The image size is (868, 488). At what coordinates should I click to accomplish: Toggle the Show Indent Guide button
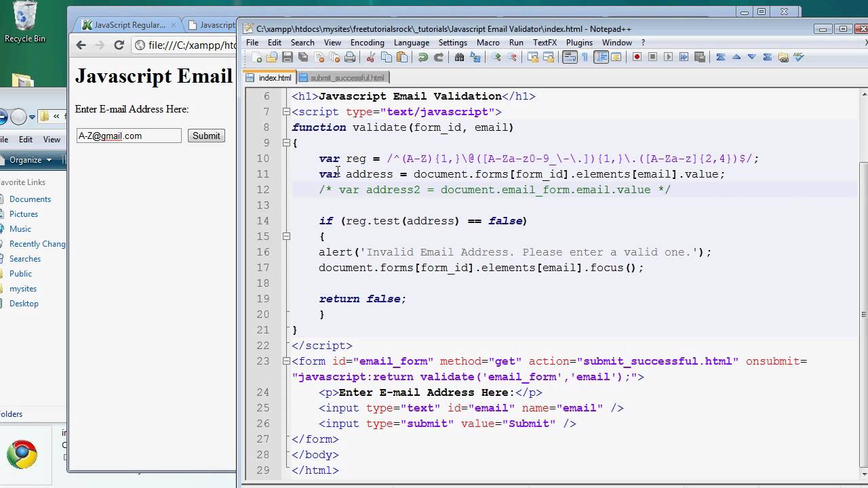pyautogui.click(x=601, y=58)
